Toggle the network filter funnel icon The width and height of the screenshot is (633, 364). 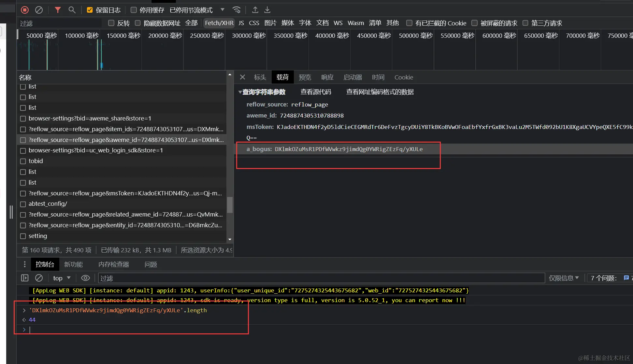(x=58, y=10)
